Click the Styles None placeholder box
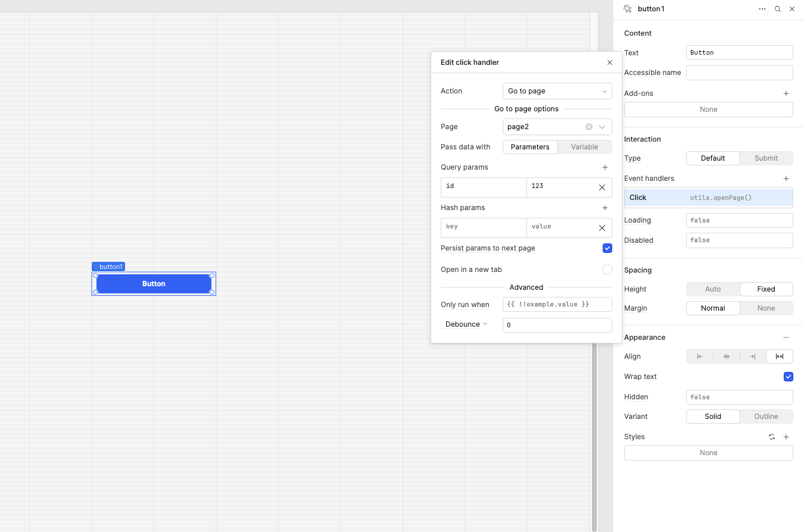The width and height of the screenshot is (804, 532). pos(709,453)
